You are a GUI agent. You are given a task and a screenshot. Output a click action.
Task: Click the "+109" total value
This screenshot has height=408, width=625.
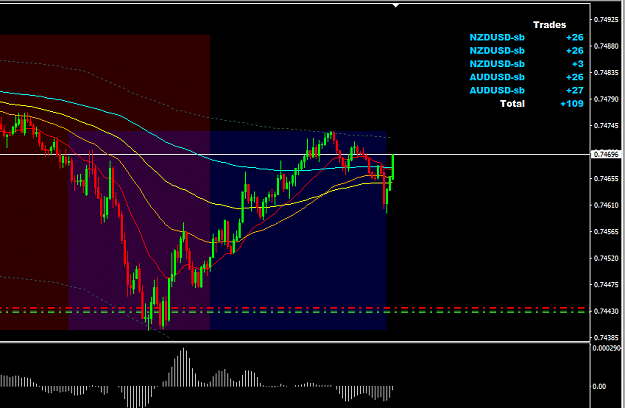pyautogui.click(x=572, y=104)
